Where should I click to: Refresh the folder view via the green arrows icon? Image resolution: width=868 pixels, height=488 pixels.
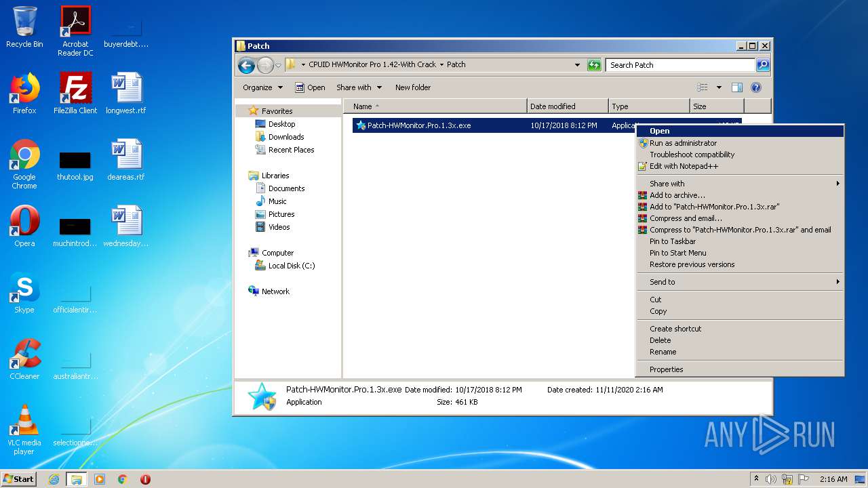594,65
